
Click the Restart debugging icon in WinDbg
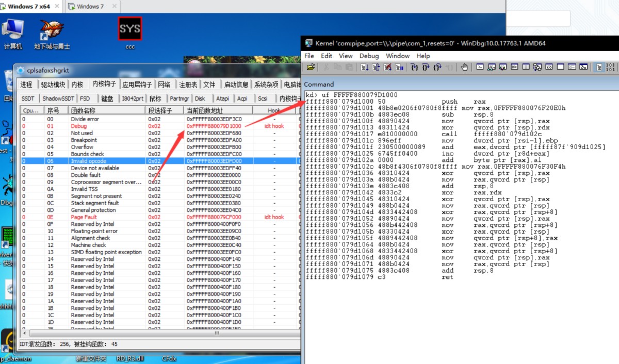(x=376, y=67)
